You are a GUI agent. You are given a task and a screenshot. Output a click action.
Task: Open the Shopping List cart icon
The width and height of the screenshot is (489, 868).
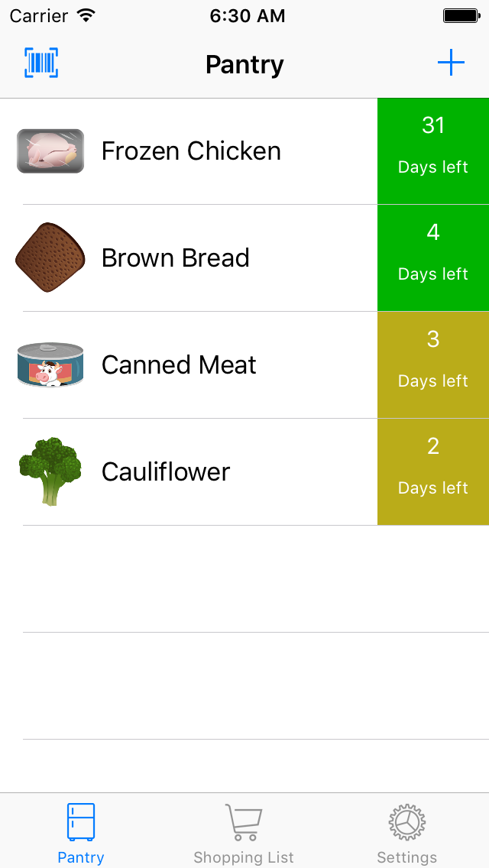(x=244, y=822)
